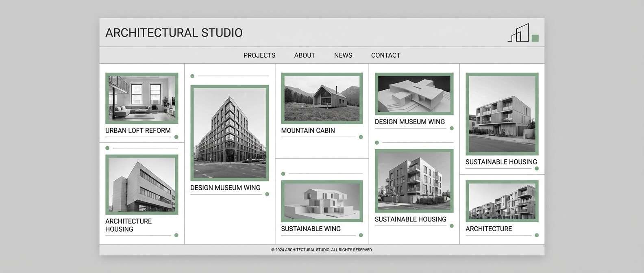Screen dimensions: 644x273
Task: Click the MOUNTAIN CABIN title
Action: 308,130
